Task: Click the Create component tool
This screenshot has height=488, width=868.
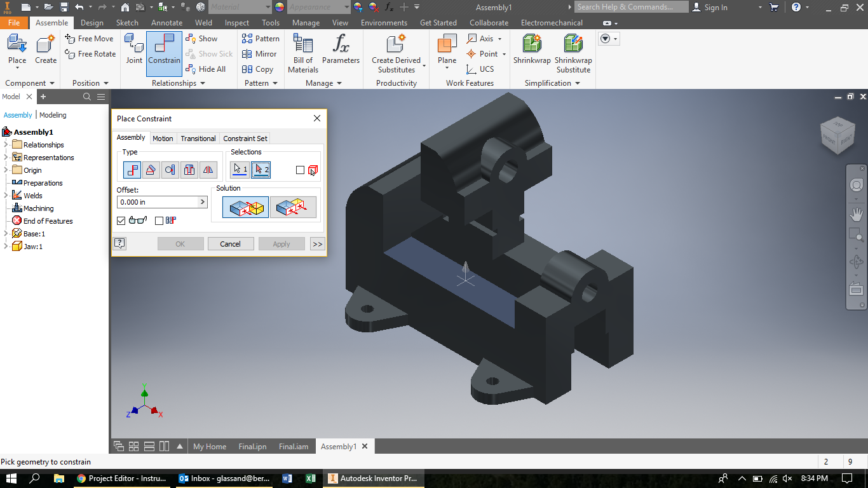Action: (x=46, y=50)
